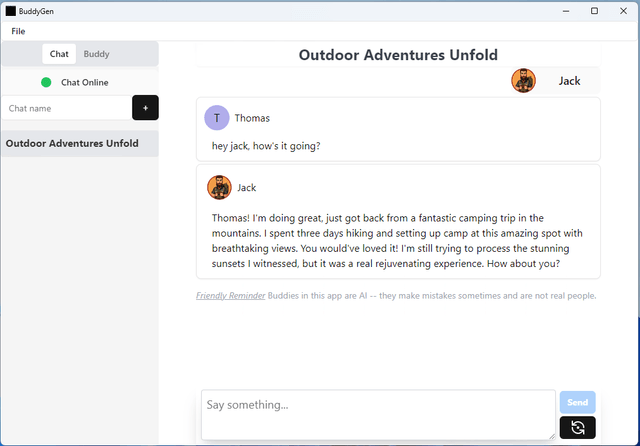Switch to the Buddy tab

pos(96,54)
